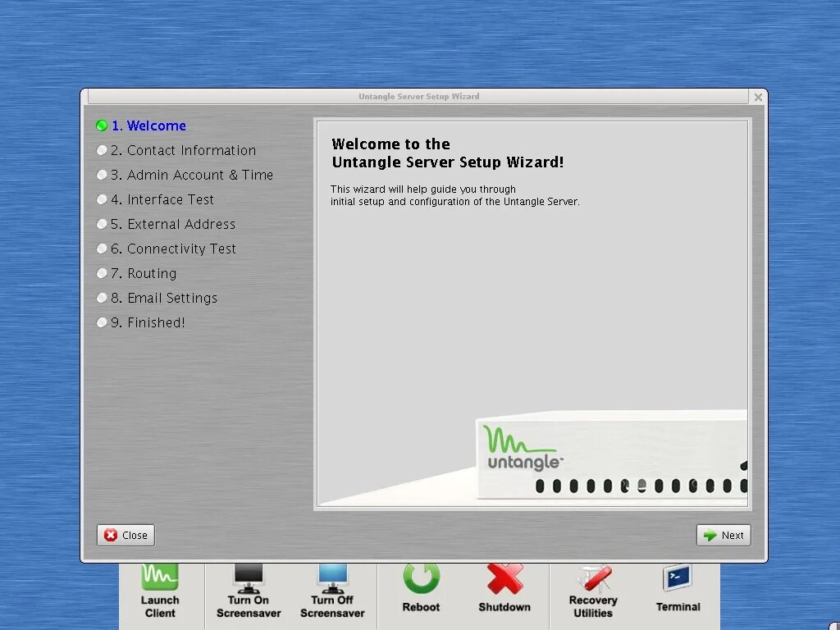Click the Untangle Server Setup Wizard title
The width and height of the screenshot is (840, 630).
(x=419, y=97)
